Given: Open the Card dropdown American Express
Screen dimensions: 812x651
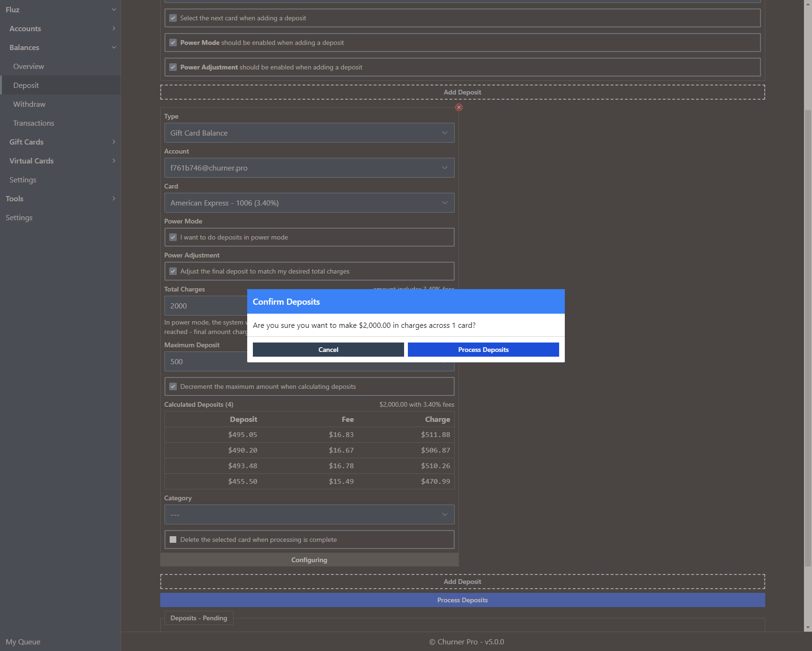Looking at the screenshot, I should coord(309,203).
